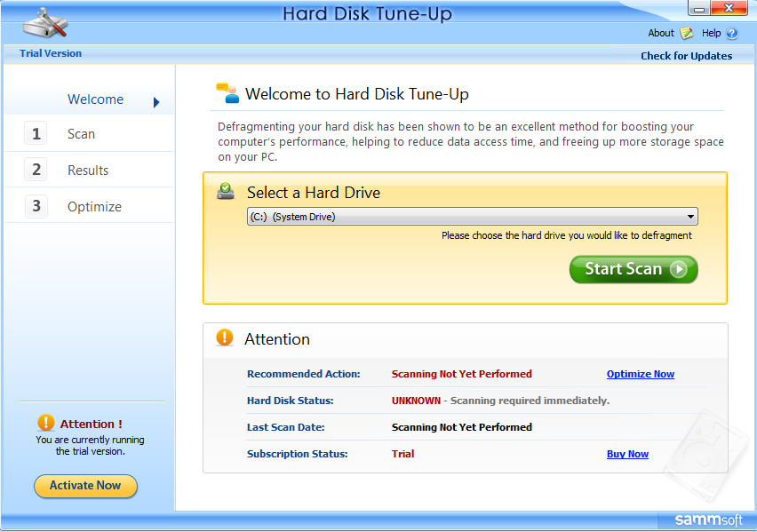The width and height of the screenshot is (757, 532).
Task: Click the Welcome heading chat icon
Action: pos(227,92)
